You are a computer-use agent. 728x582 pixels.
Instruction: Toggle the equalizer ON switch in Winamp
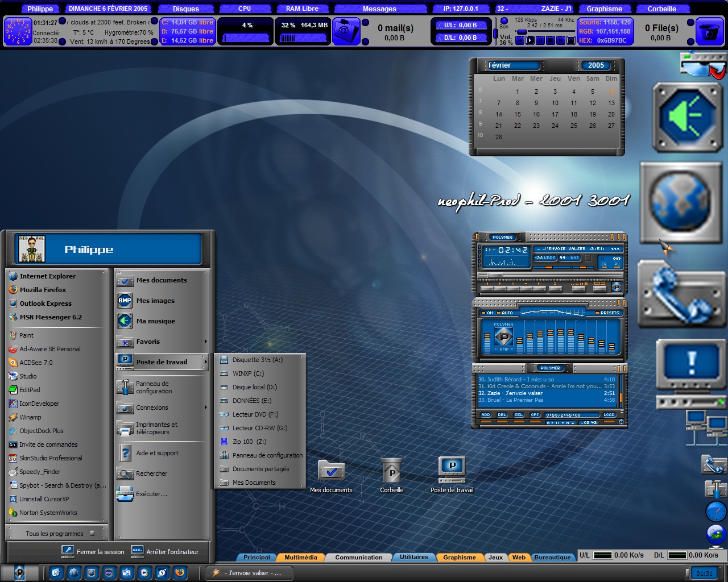click(x=487, y=313)
